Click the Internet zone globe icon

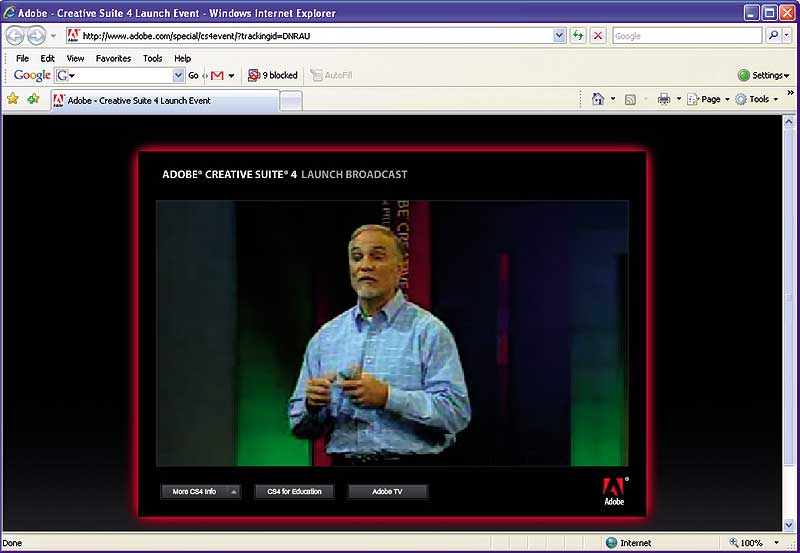pos(611,543)
